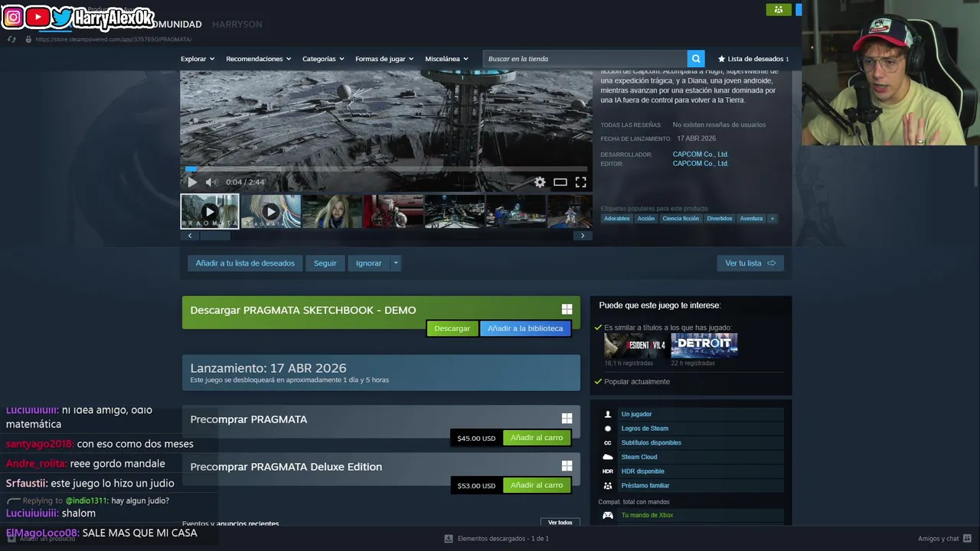Image resolution: width=980 pixels, height=551 pixels.
Task: Mute the trailer audio
Action: (211, 182)
